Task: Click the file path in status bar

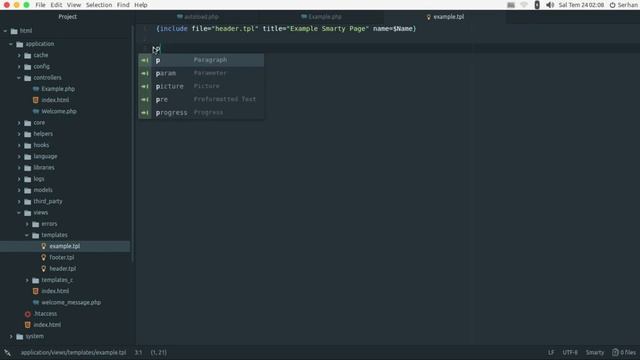Action: (73, 352)
